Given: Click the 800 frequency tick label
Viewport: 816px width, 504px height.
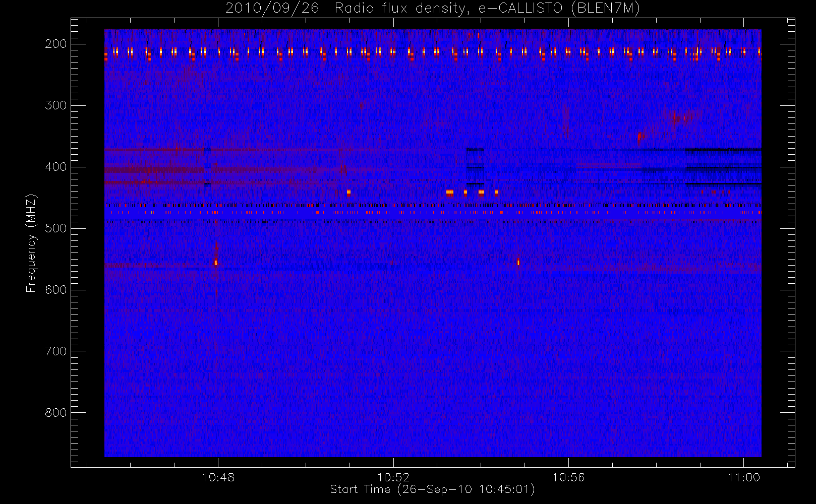Looking at the screenshot, I should tap(56, 413).
